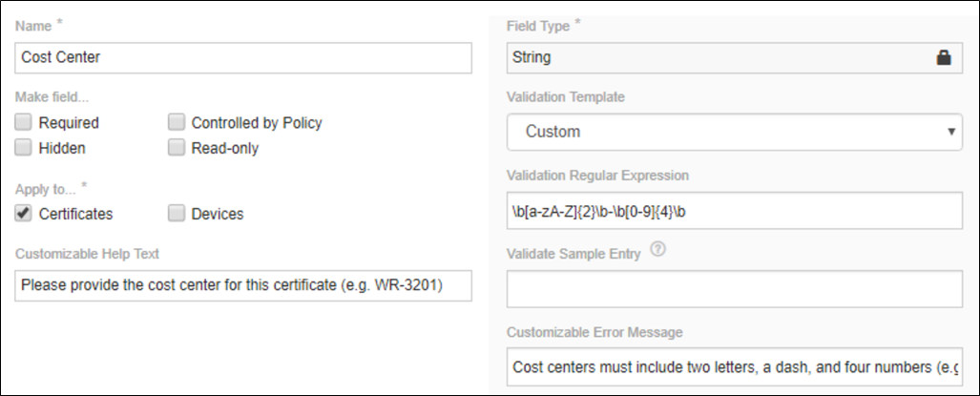Click the Customizable Help Text input
This screenshot has width=980, height=396.
click(x=243, y=284)
